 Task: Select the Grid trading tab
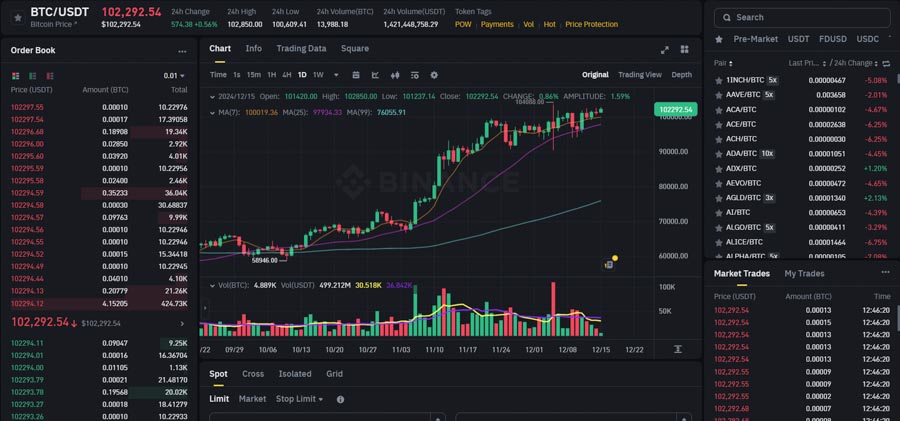click(335, 374)
